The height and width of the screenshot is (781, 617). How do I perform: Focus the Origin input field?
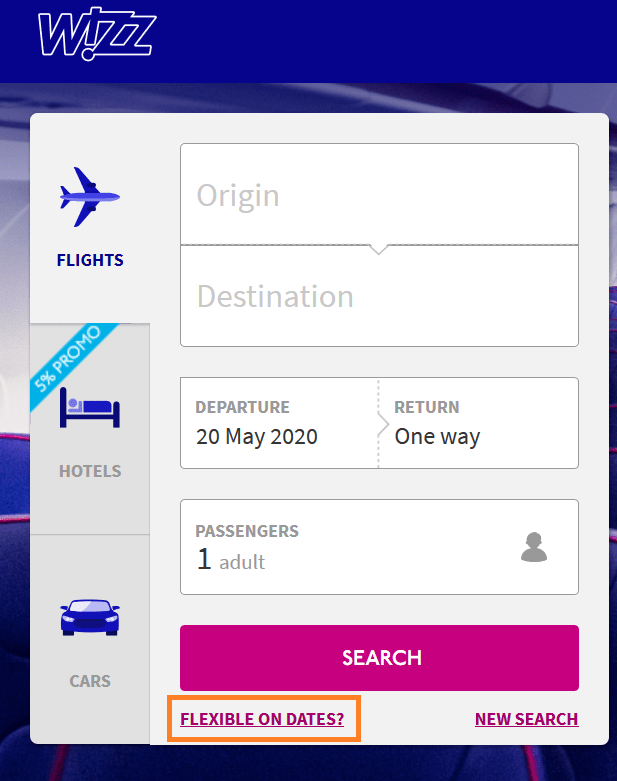click(x=379, y=194)
